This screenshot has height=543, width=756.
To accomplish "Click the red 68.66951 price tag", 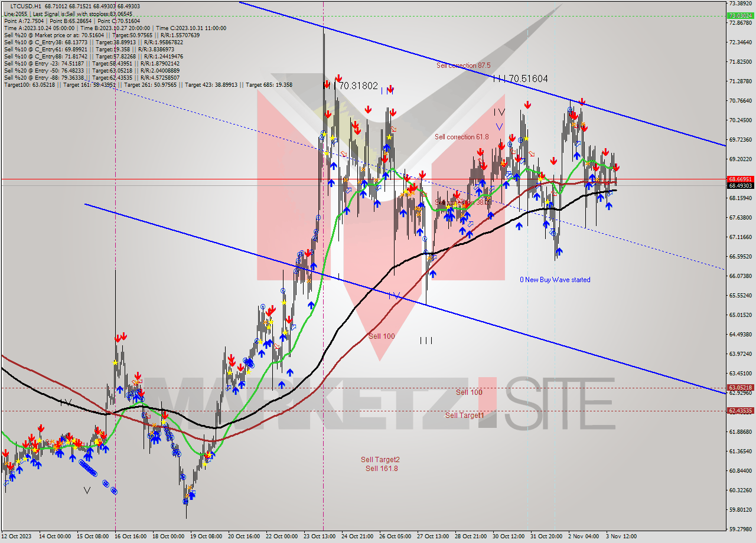I will click(740, 179).
